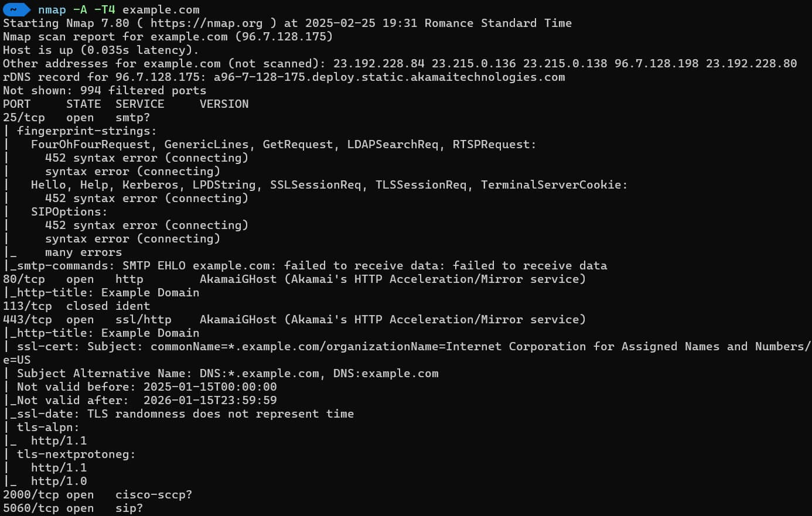Screen dimensions: 812x516
Task: Click the blue home directory prompt badge
Action: [16, 9]
